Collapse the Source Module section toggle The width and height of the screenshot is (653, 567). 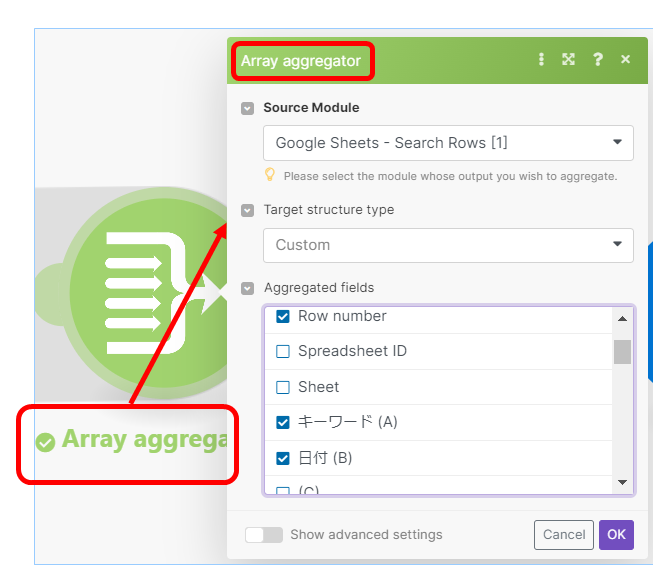pyautogui.click(x=247, y=109)
